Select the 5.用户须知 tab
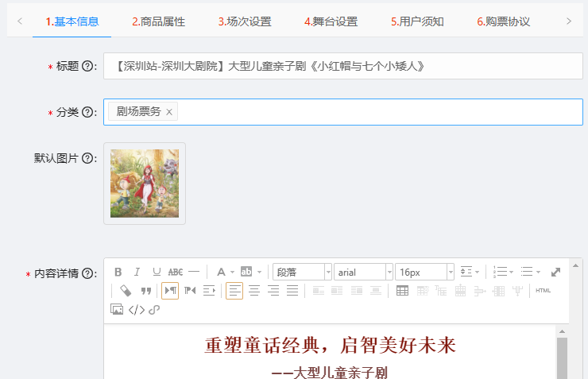The width and height of the screenshot is (588, 379). (x=417, y=21)
